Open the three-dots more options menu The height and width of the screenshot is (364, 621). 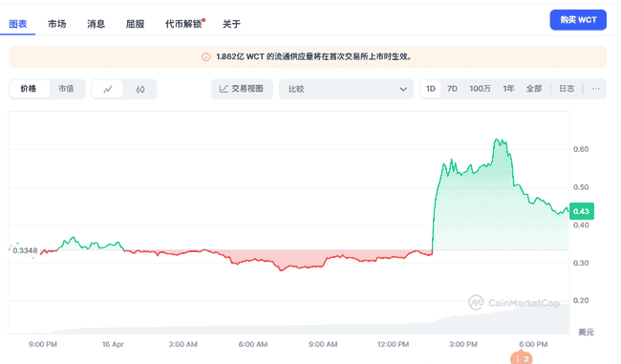(595, 89)
